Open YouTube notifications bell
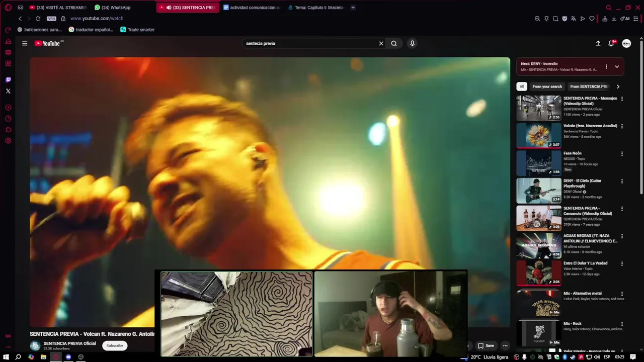This screenshot has width=644, height=362. pyautogui.click(x=611, y=43)
